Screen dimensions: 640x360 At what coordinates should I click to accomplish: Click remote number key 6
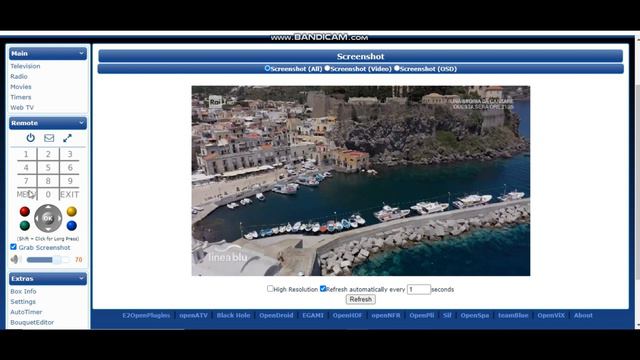tap(70, 167)
